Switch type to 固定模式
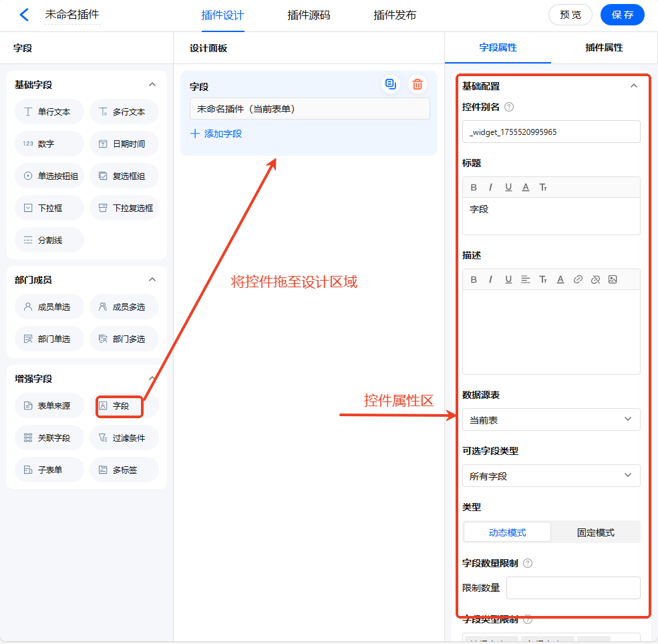This screenshot has height=644, width=658. [595, 532]
